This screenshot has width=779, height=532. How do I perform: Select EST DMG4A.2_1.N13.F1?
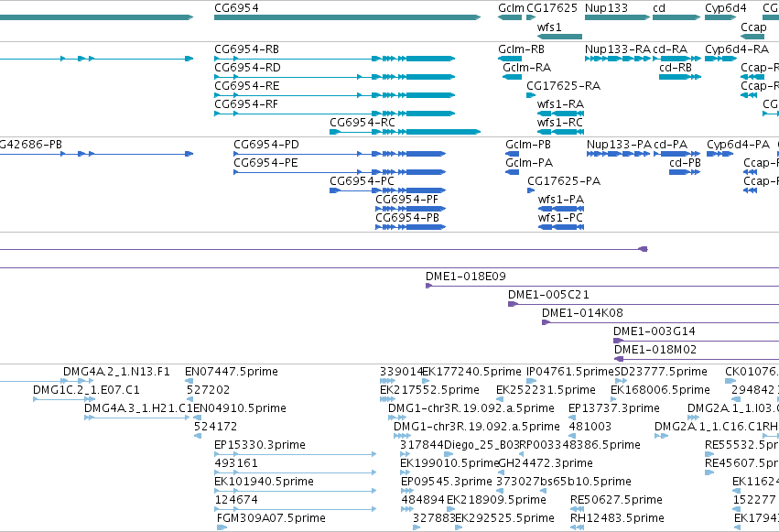click(116, 372)
